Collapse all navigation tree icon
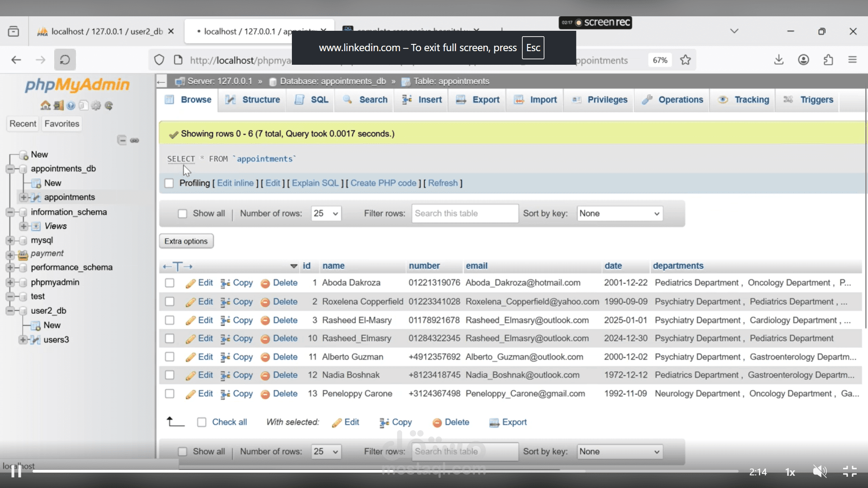Screen dimensions: 868x488 [x=121, y=140]
